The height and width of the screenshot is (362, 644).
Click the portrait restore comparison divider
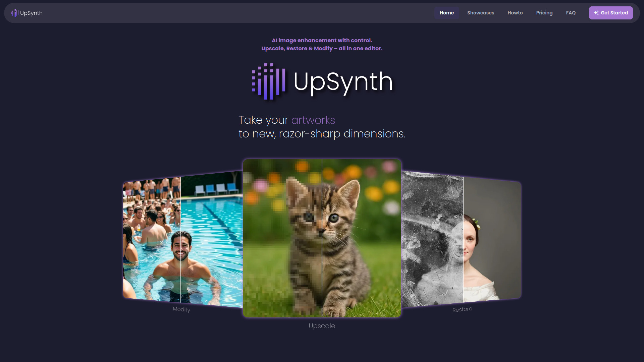[463, 239]
